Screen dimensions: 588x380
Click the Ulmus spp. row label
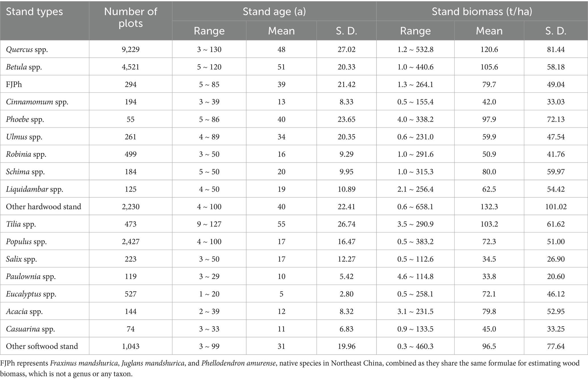tap(24, 137)
